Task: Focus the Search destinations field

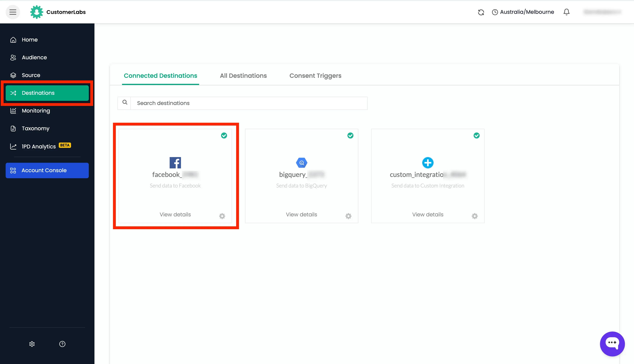Action: [x=249, y=103]
